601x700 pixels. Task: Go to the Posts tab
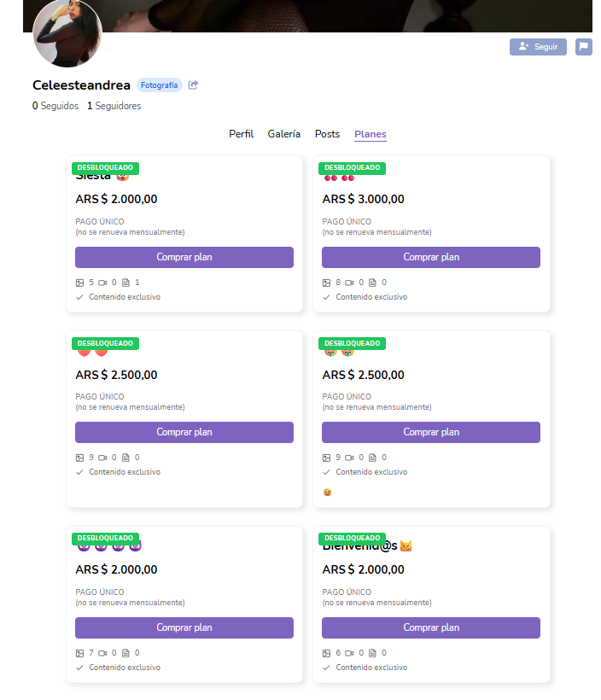click(327, 134)
